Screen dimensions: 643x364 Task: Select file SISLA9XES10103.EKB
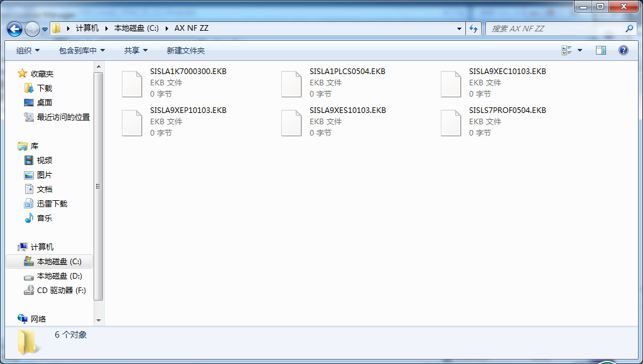(x=347, y=110)
